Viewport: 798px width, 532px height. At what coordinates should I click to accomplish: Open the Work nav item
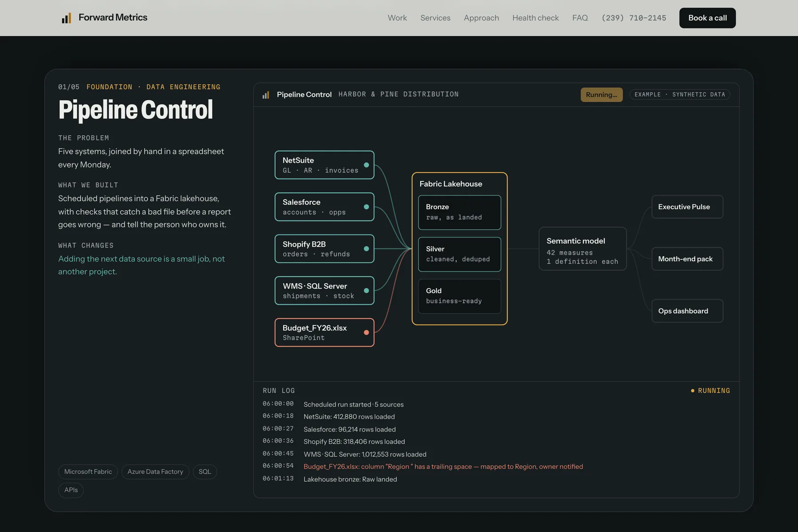pos(397,18)
